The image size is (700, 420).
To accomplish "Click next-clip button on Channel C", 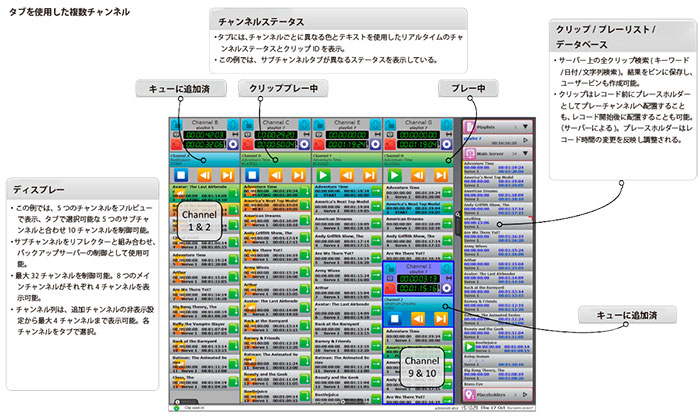I will [294, 176].
